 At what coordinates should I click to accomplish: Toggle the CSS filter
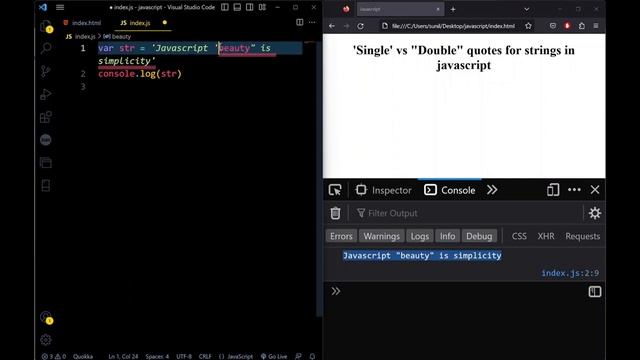[519, 236]
